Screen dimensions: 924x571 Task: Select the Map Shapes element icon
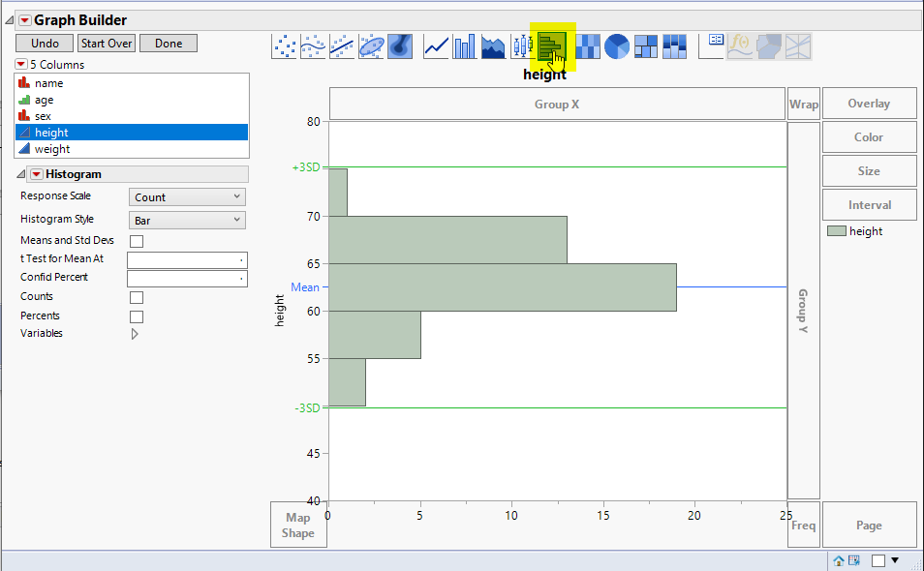click(x=769, y=45)
